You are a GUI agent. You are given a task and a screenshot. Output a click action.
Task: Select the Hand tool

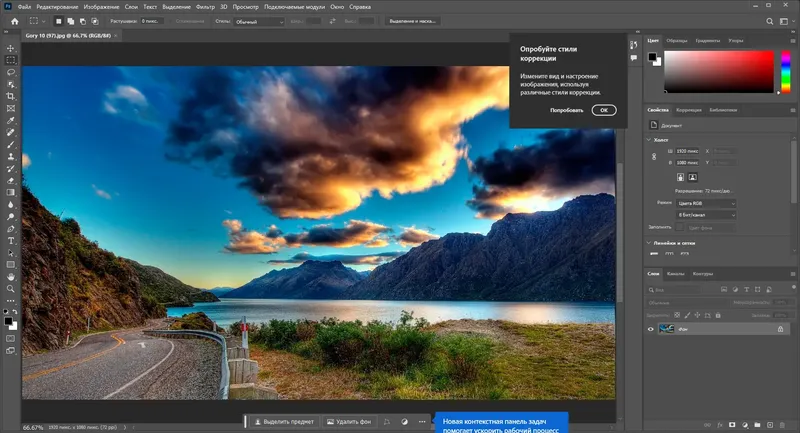pos(11,277)
